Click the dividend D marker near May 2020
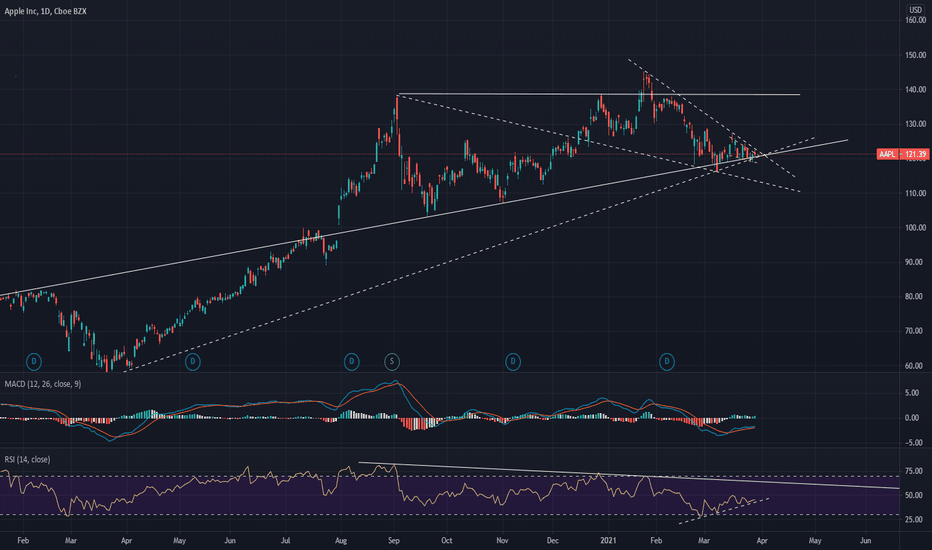 click(x=192, y=362)
